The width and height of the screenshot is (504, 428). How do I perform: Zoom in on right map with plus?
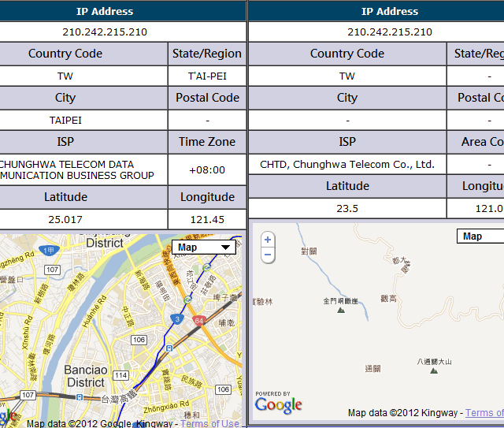click(268, 240)
